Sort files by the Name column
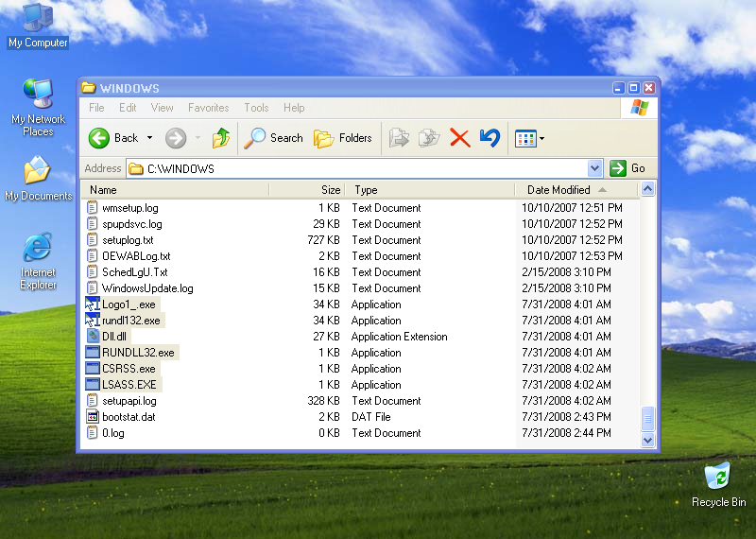 coord(175,190)
